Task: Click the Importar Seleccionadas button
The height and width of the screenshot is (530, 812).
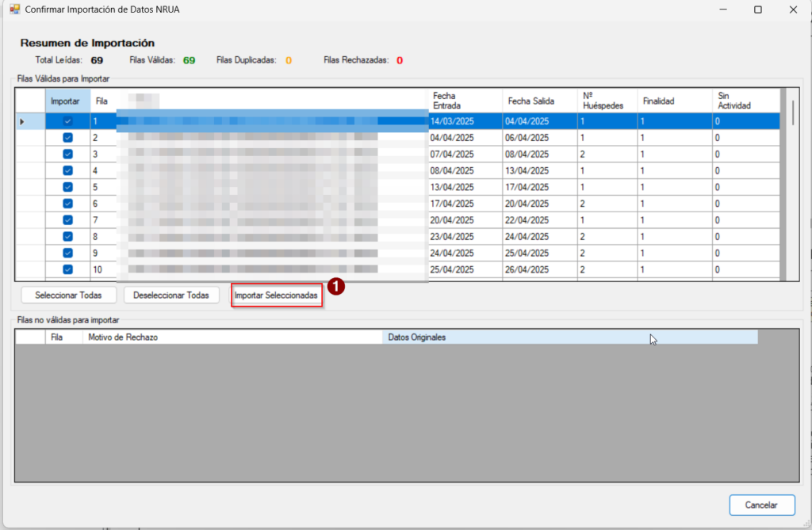Action: pos(276,296)
